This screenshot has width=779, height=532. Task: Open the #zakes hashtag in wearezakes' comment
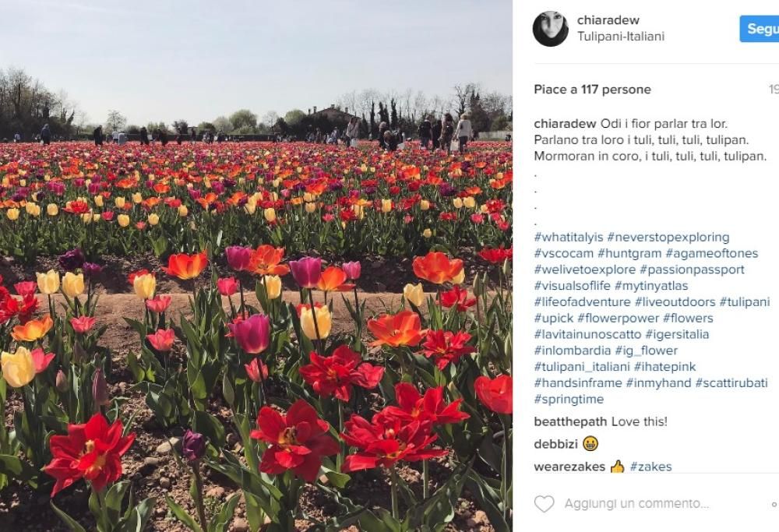pos(650,467)
